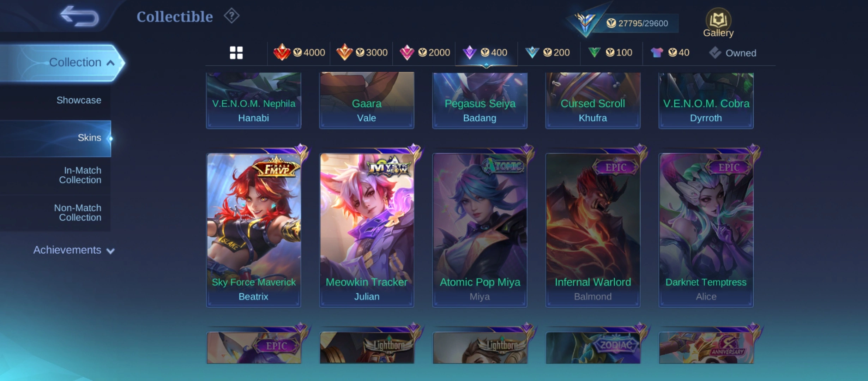
Task: Tap the back arrow icon
Action: [x=79, y=16]
